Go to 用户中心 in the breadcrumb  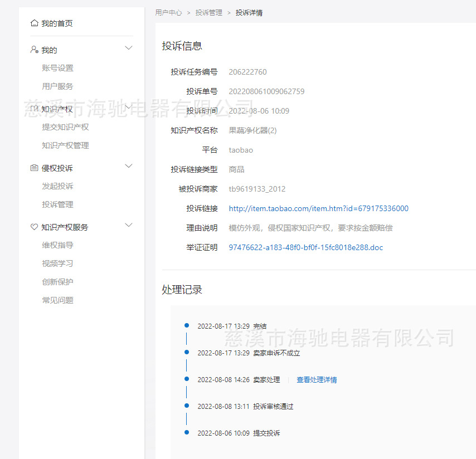[x=168, y=13]
